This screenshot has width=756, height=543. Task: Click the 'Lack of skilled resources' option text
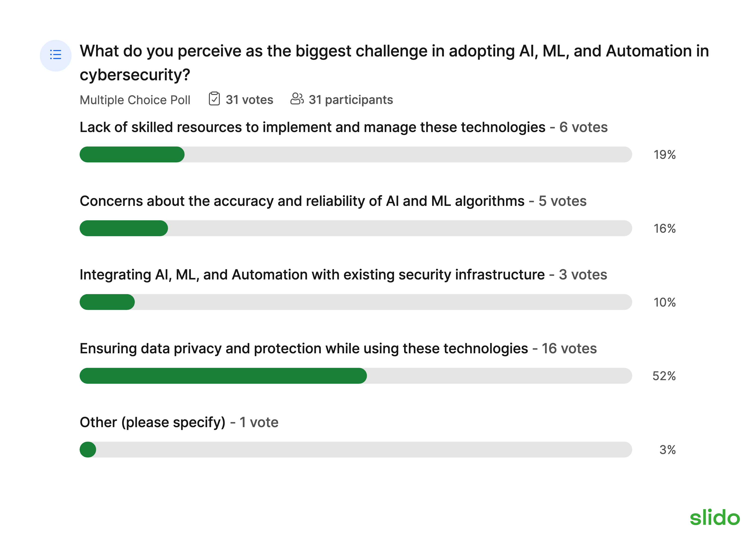(312, 127)
